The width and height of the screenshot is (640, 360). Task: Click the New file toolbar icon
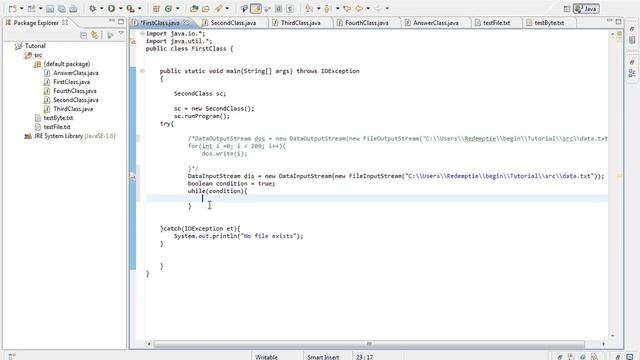pos(12,8)
